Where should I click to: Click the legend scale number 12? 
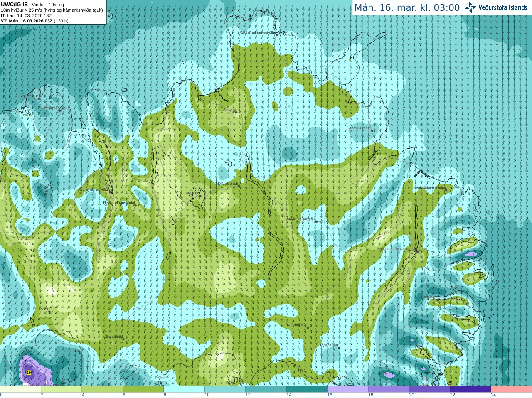coord(248,395)
